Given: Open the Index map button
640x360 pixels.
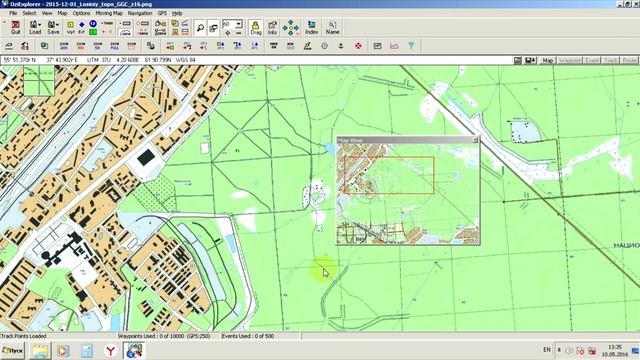Looking at the screenshot, I should (x=311, y=27).
